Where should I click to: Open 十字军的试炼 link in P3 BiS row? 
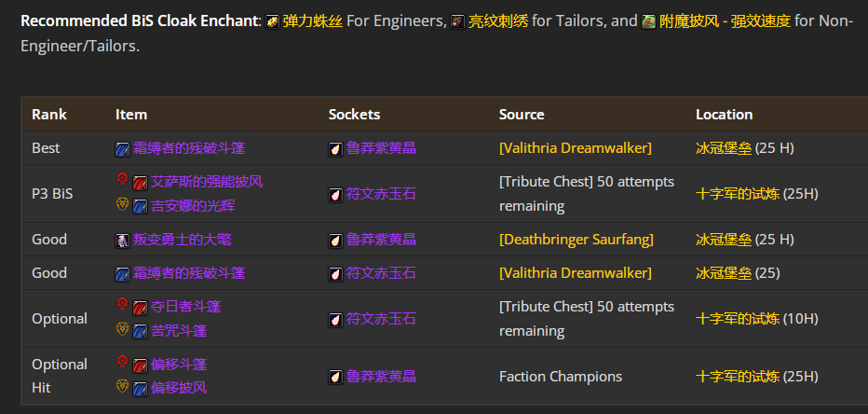coord(738,194)
